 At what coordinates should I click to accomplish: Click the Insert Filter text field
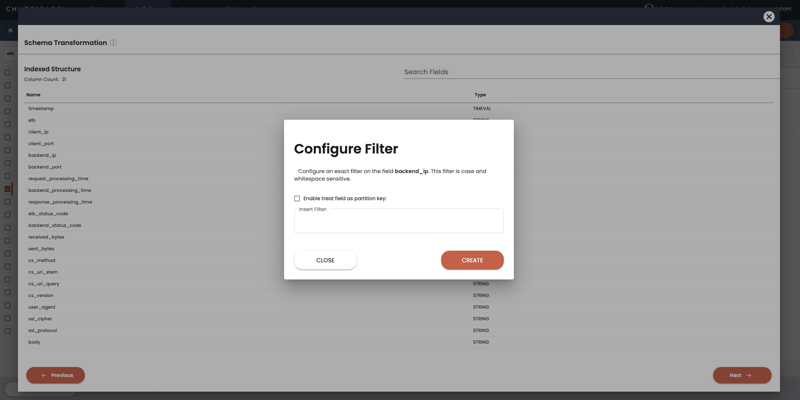398,222
